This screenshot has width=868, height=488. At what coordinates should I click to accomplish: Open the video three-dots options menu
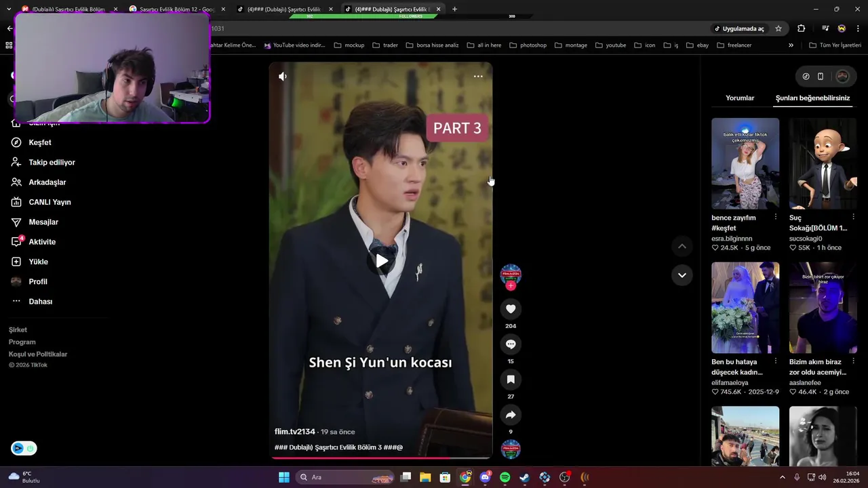click(x=478, y=77)
